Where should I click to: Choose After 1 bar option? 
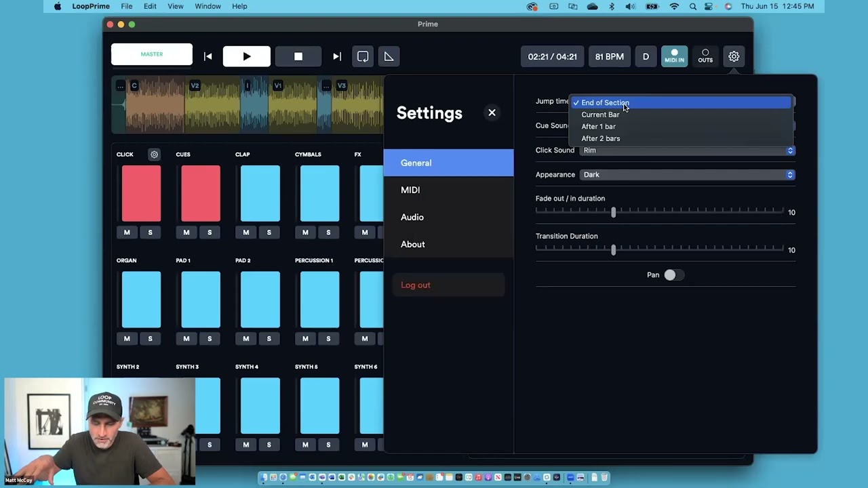click(x=682, y=127)
